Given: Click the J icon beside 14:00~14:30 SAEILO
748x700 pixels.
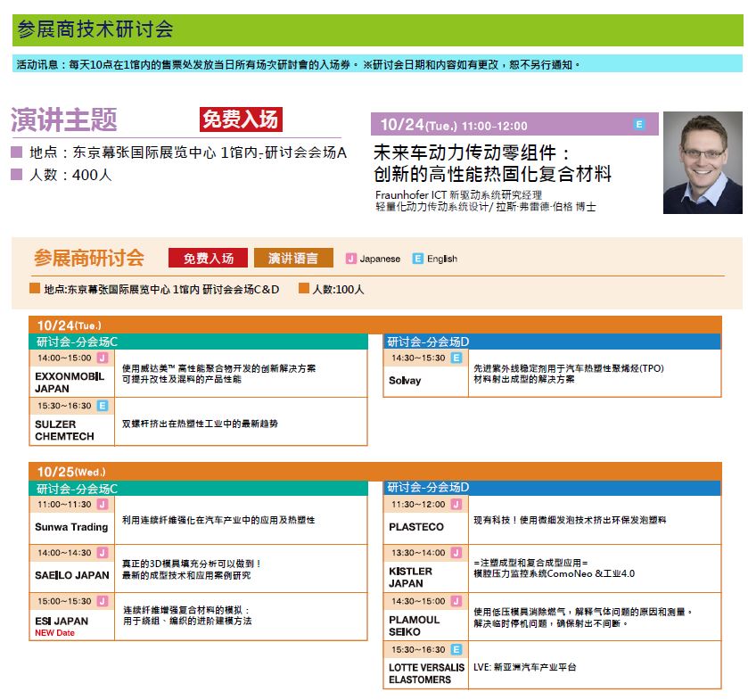Looking at the screenshot, I should (103, 553).
